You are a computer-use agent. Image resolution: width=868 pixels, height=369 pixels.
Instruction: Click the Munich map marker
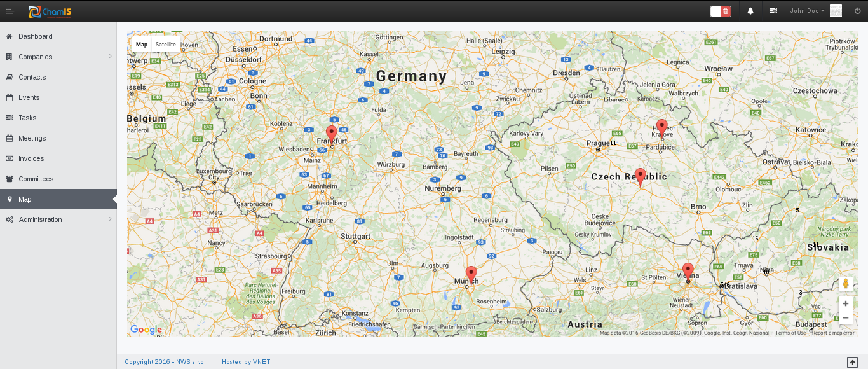point(471,275)
